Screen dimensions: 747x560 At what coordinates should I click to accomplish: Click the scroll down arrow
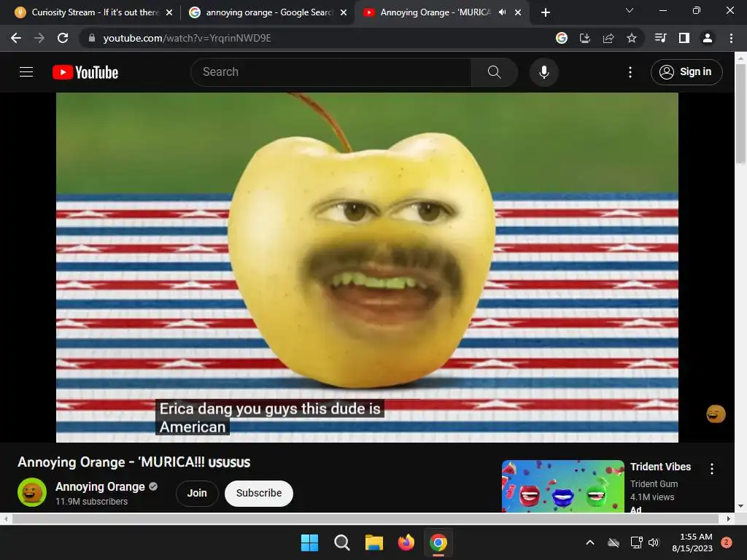[x=740, y=506]
